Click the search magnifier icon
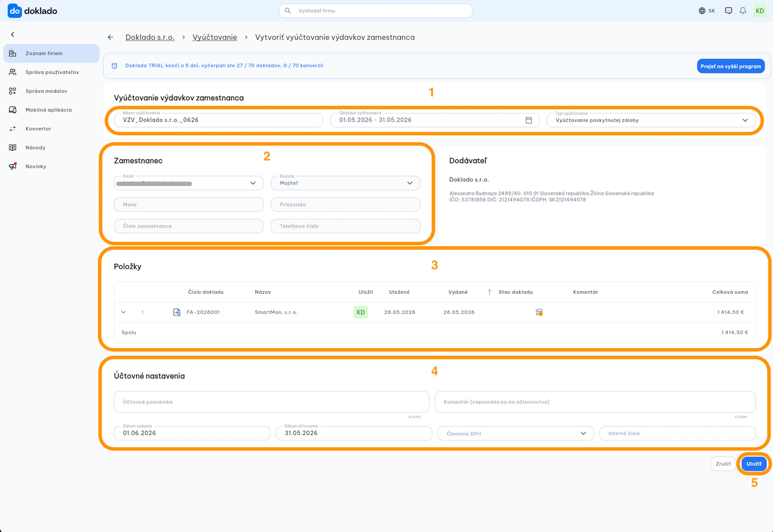Image resolution: width=773 pixels, height=532 pixels. point(288,11)
